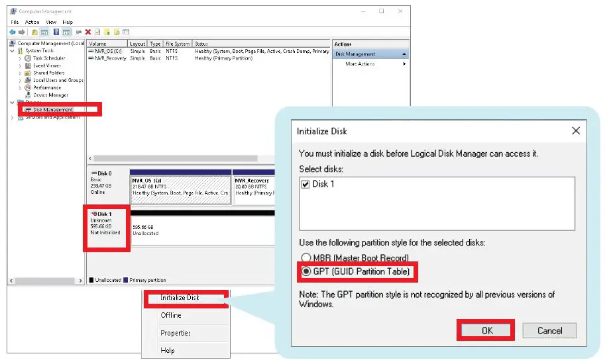Click the volume list horizontal scrollbar

(x=176, y=158)
